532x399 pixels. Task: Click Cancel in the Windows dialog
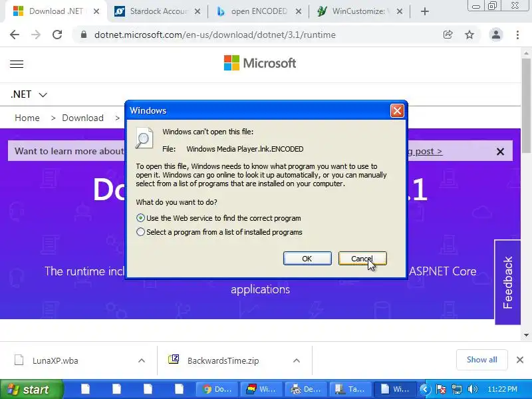pyautogui.click(x=362, y=259)
